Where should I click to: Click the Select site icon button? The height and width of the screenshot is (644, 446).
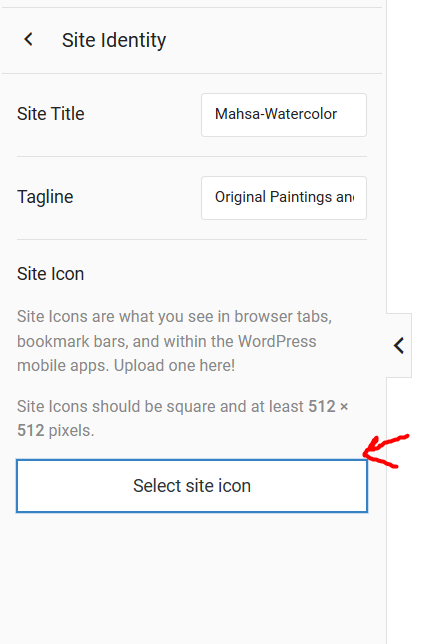[x=192, y=486]
